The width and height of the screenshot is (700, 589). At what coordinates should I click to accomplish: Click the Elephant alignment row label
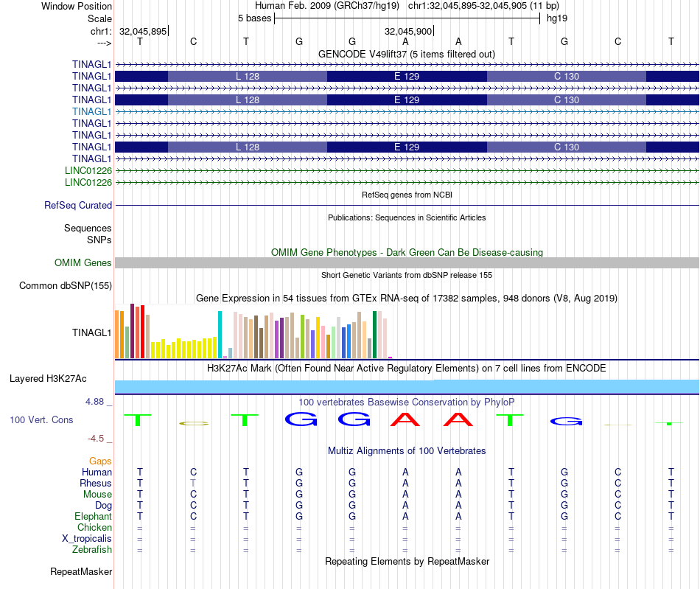point(93,516)
